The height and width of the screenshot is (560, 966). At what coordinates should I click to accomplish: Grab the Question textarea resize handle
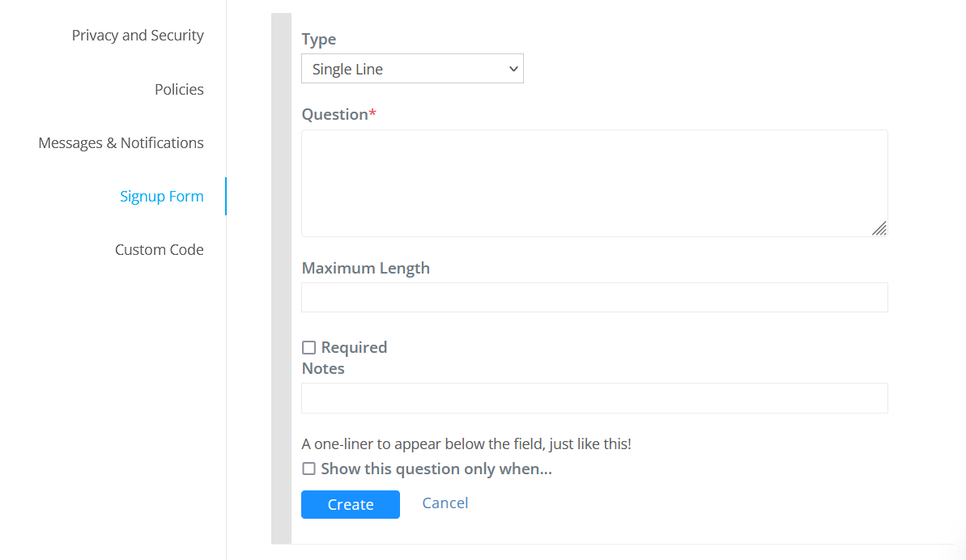coord(879,228)
